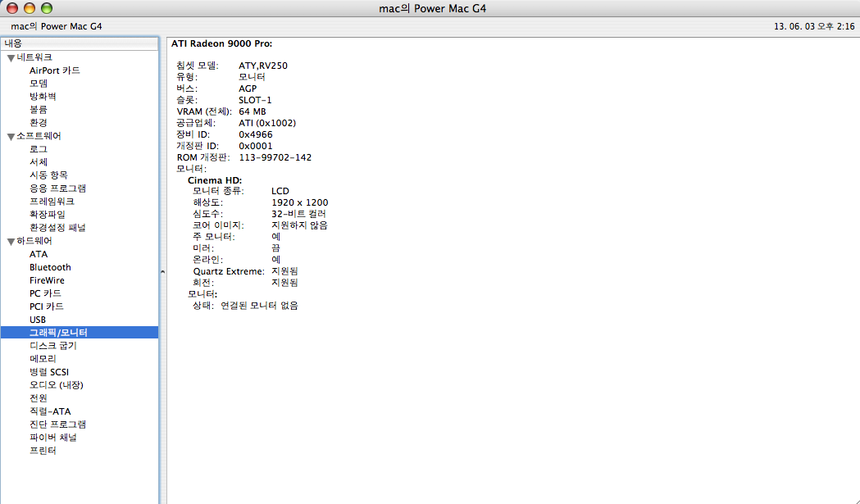Show Bluetooth hardware information
The image size is (860, 504).
point(50,267)
